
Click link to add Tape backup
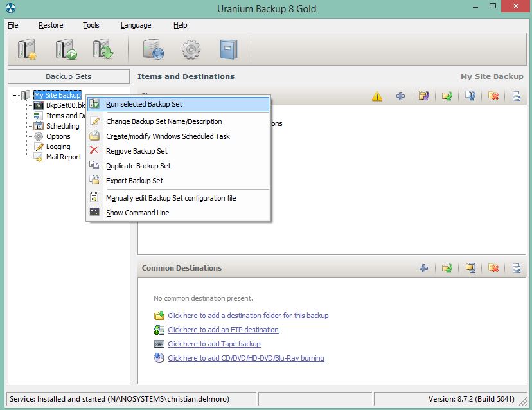coord(215,344)
